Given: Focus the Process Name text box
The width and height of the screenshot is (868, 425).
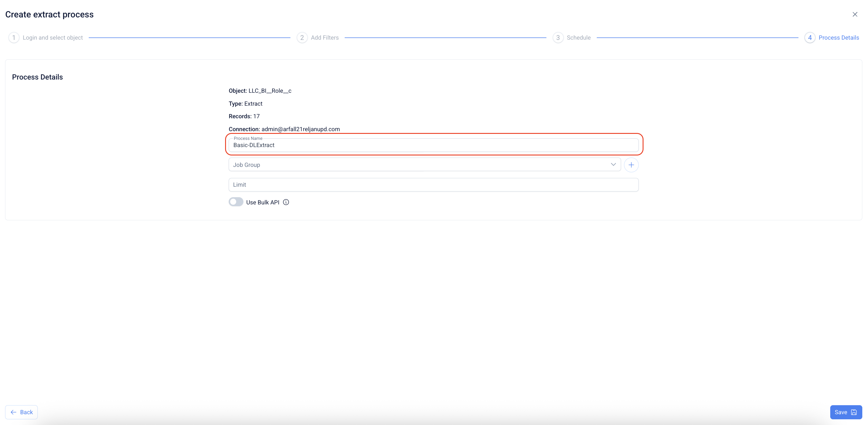Looking at the screenshot, I should tap(433, 145).
